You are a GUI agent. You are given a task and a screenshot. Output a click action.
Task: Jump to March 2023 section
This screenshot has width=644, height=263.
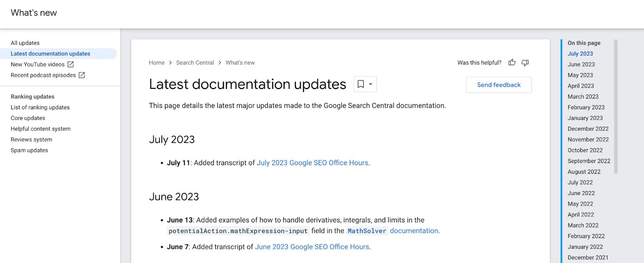point(583,97)
